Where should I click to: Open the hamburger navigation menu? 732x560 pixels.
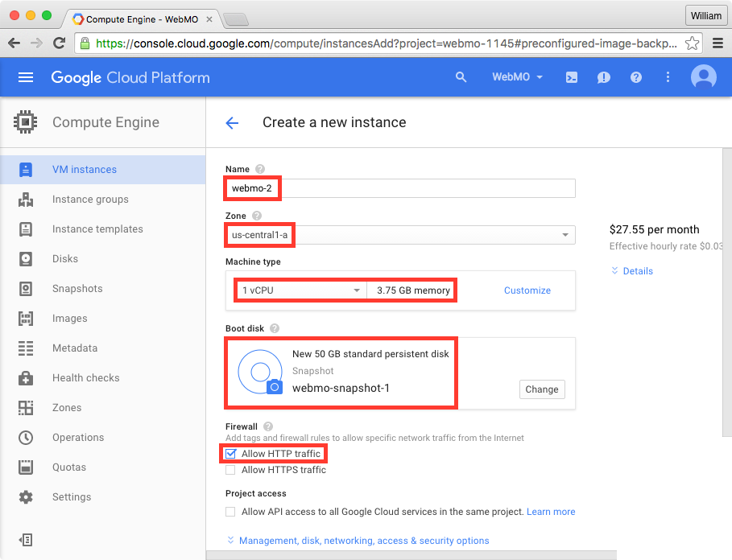(x=26, y=77)
